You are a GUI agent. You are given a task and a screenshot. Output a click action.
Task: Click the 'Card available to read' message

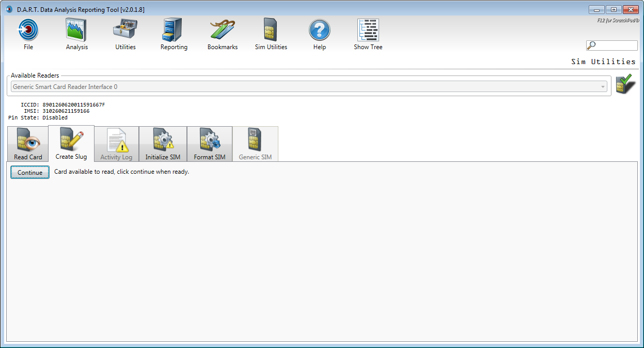pos(122,172)
